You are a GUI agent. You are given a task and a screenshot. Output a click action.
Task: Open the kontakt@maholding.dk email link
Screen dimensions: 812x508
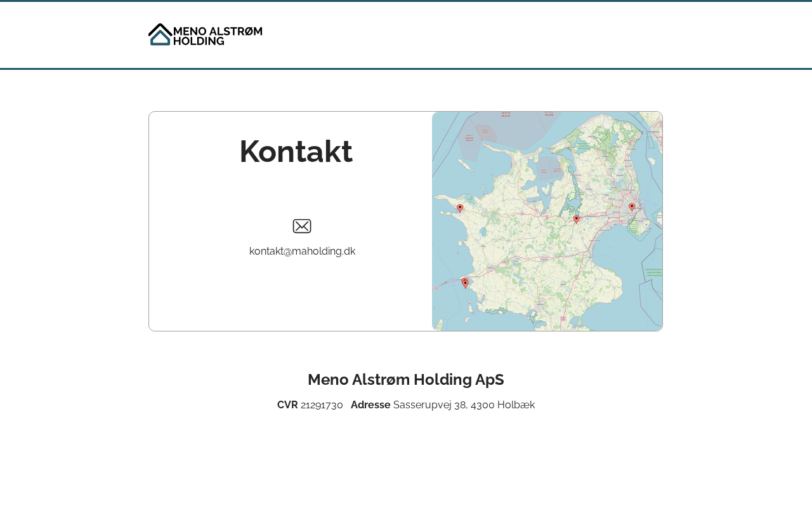(302, 251)
